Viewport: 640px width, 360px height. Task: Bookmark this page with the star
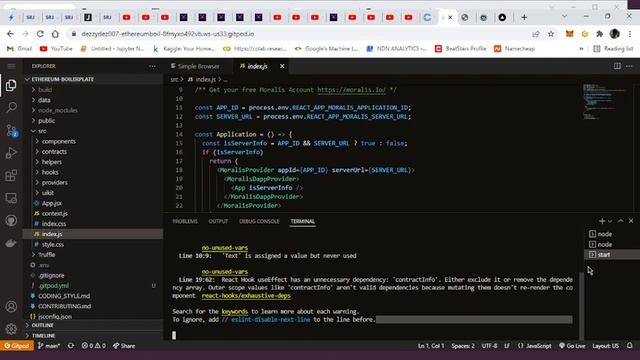tap(551, 34)
